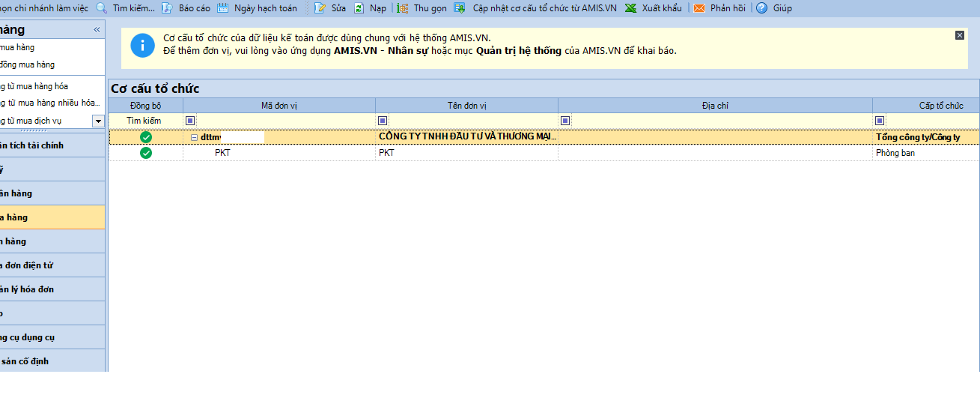The image size is (980, 398).
Task: Click the chọn chi nhánh làm việc button
Action: coord(44,8)
